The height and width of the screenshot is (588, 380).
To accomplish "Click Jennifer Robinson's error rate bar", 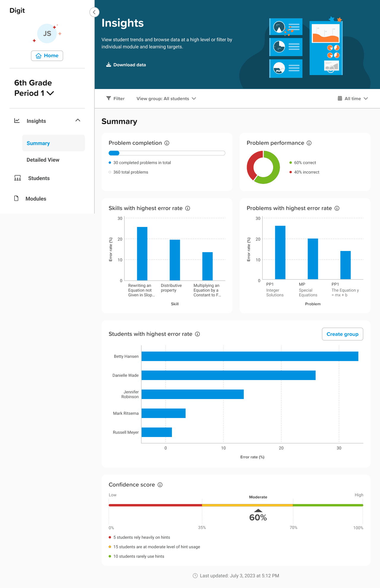I will 193,394.
